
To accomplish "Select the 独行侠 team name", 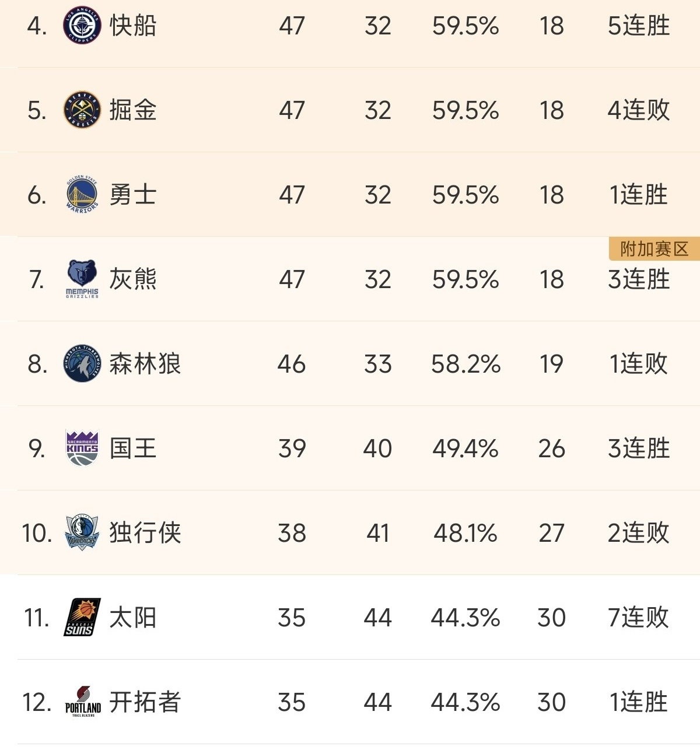I will 145,532.
